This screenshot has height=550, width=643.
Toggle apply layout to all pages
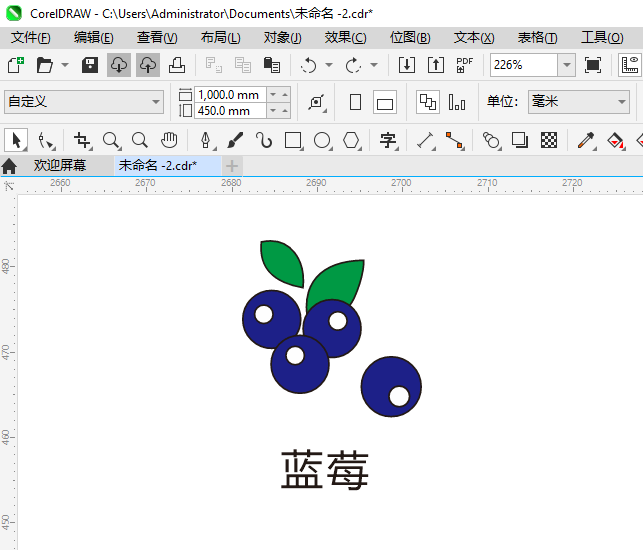point(428,102)
